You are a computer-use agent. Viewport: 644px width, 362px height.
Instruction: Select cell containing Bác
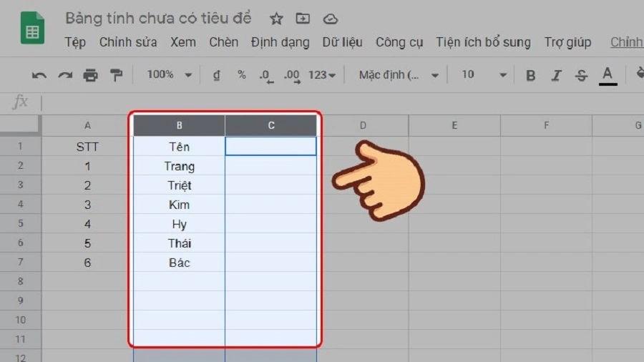pyautogui.click(x=179, y=263)
